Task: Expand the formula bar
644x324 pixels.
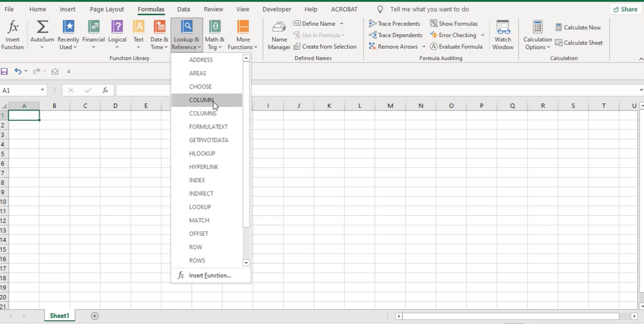Action: coord(641,90)
